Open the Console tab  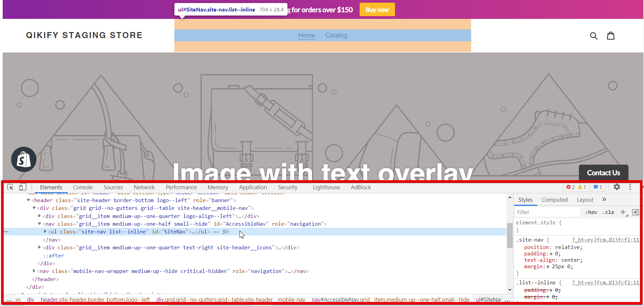click(83, 187)
